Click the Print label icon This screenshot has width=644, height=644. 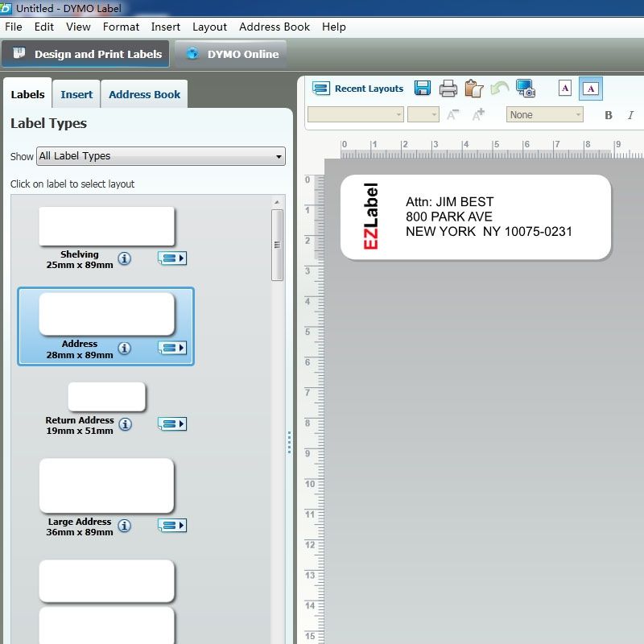(448, 89)
